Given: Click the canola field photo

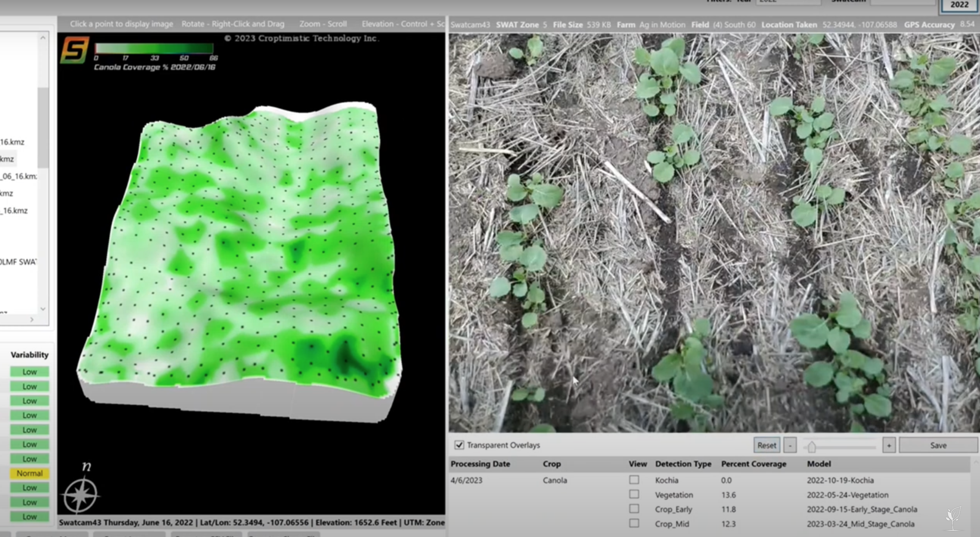Looking at the screenshot, I should tap(714, 232).
